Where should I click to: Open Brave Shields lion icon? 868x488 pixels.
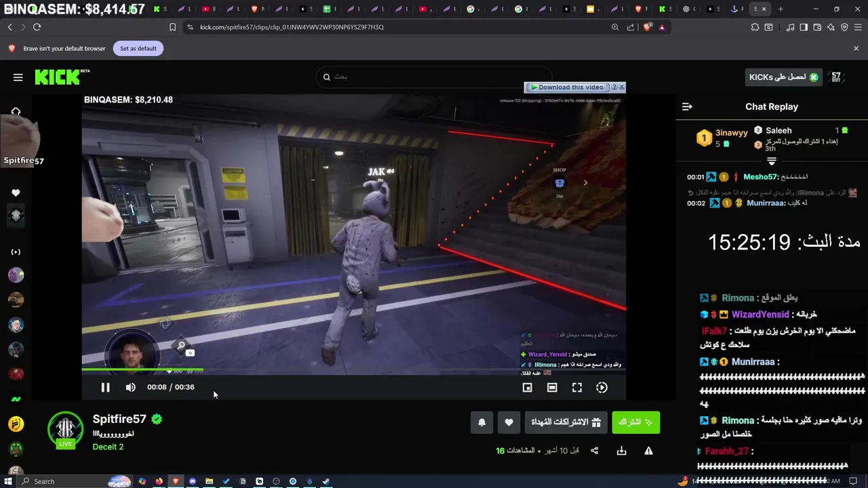(647, 27)
